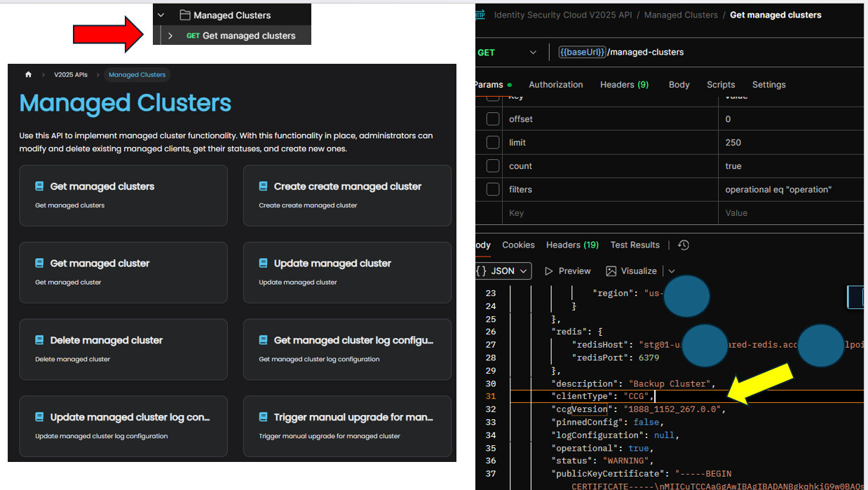This screenshot has width=868, height=490.
Task: Click the JSON braces format icon
Action: pyautogui.click(x=481, y=271)
